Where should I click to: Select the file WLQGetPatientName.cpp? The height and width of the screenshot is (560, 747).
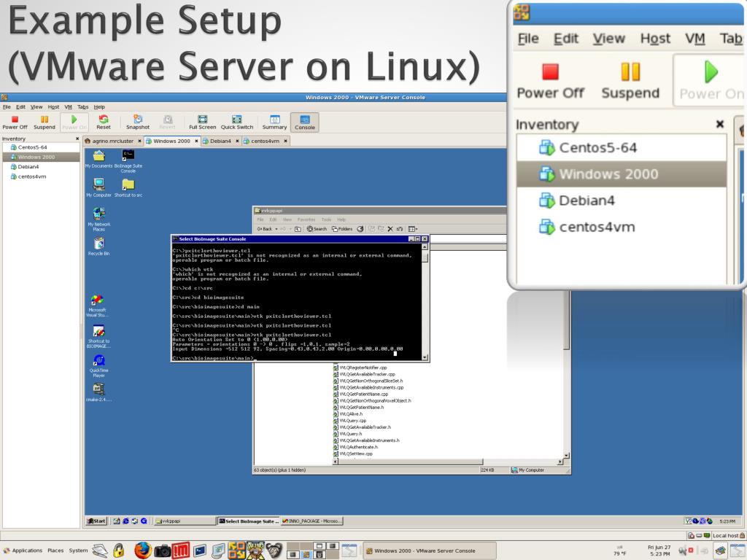pos(360,394)
